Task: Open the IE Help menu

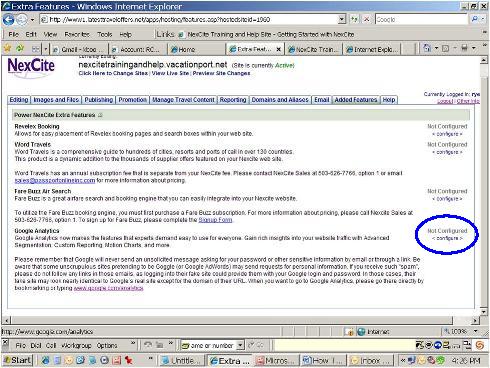Action: point(126,34)
